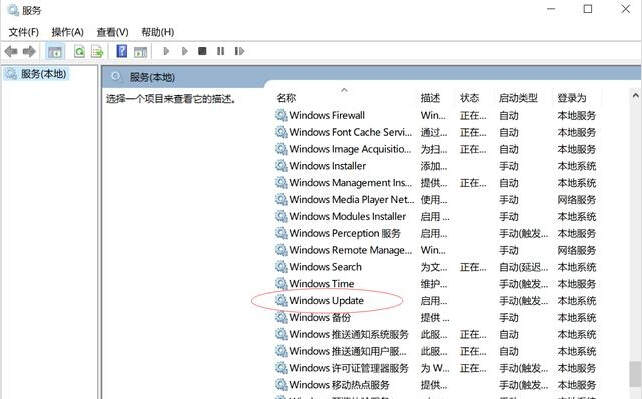The image size is (642, 399).
Task: Sort by the 描述 column header
Action: (430, 98)
